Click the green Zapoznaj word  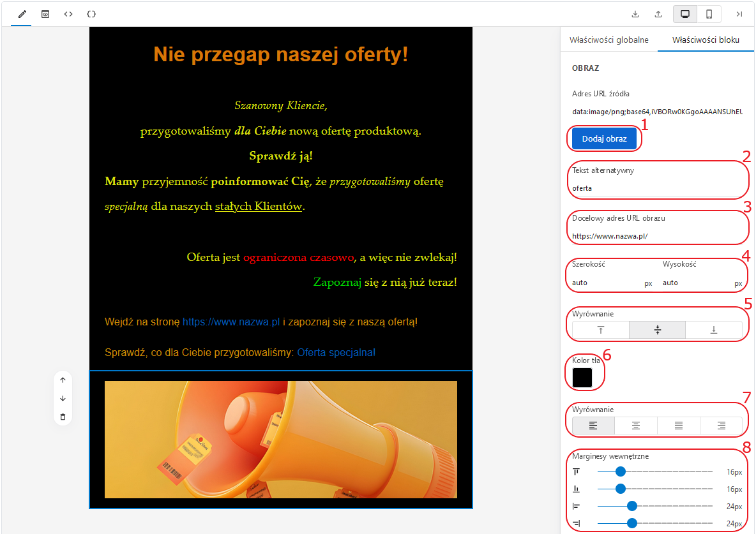point(337,283)
